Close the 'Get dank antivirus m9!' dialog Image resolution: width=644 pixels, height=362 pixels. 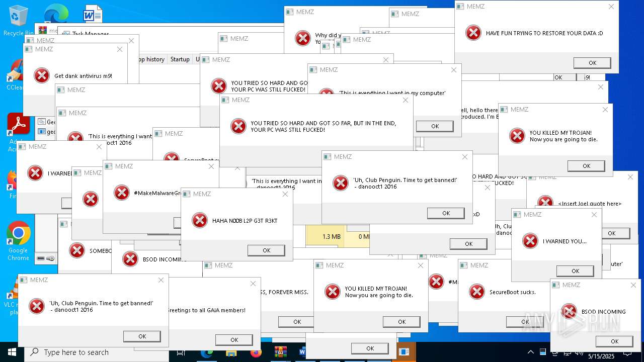pyautogui.click(x=120, y=49)
